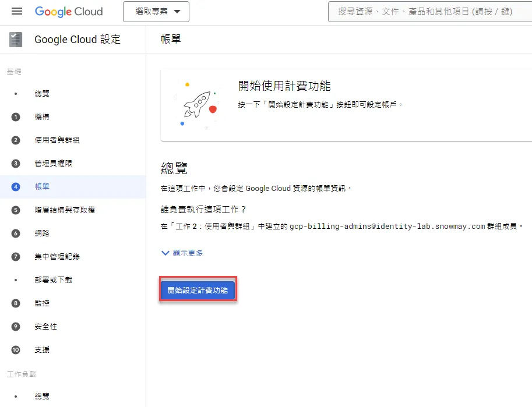Open step 3 管理員權限
532x407 pixels.
coord(53,164)
